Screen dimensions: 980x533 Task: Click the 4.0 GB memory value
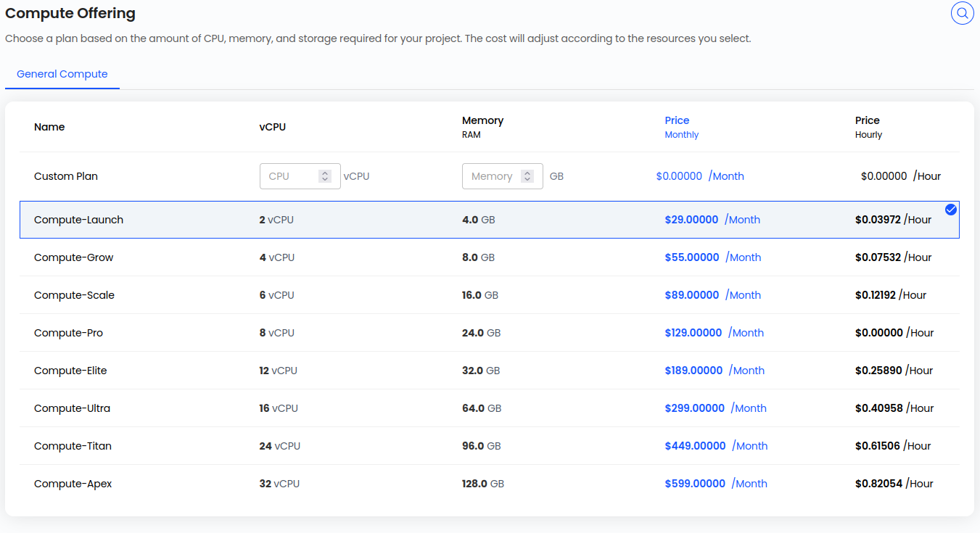pos(479,220)
